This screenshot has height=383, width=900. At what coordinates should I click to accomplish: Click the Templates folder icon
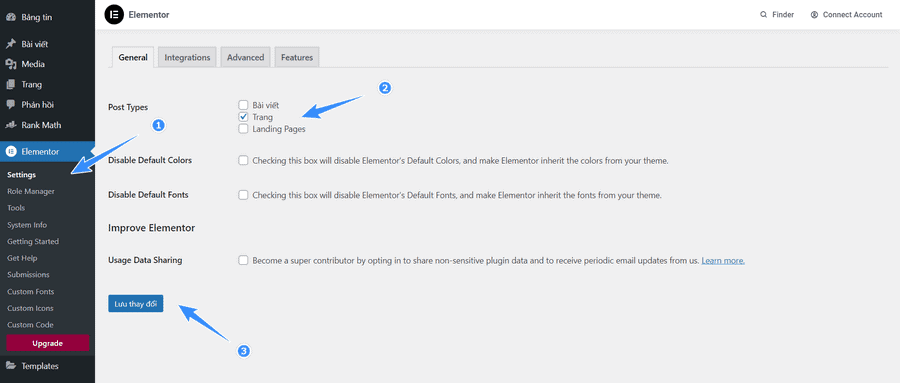click(x=10, y=366)
